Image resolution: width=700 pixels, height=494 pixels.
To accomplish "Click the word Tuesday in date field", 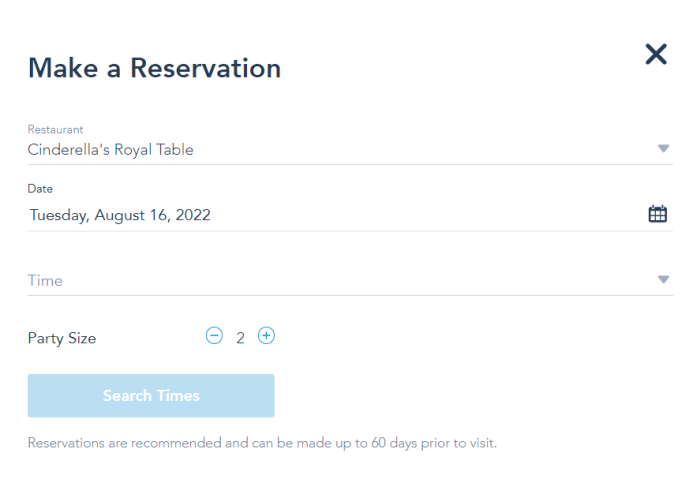I will 59,216.
